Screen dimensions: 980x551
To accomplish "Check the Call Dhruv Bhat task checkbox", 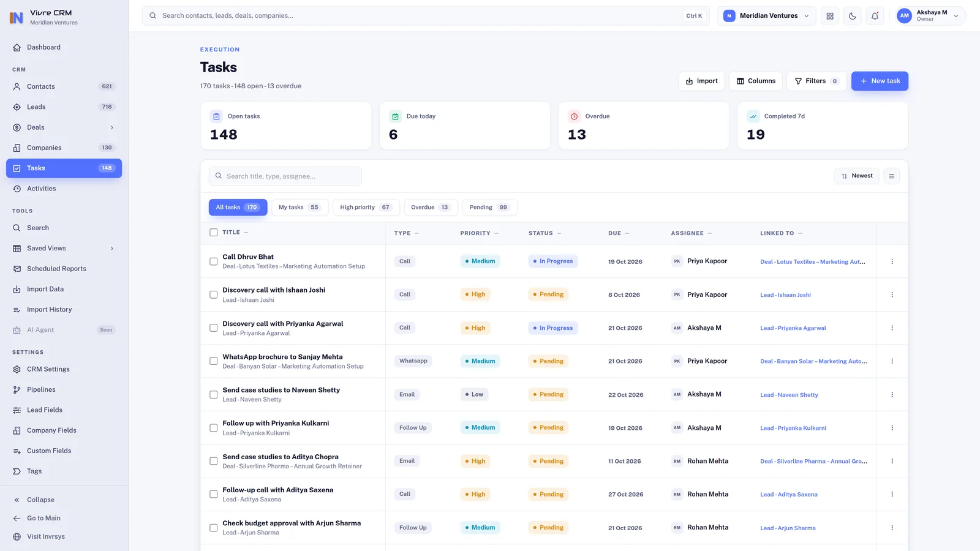I will pyautogui.click(x=214, y=261).
